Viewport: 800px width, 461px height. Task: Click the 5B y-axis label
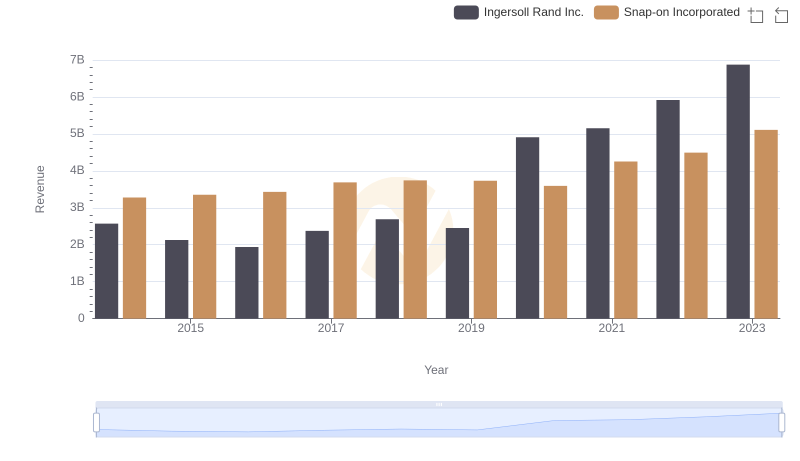click(x=77, y=134)
